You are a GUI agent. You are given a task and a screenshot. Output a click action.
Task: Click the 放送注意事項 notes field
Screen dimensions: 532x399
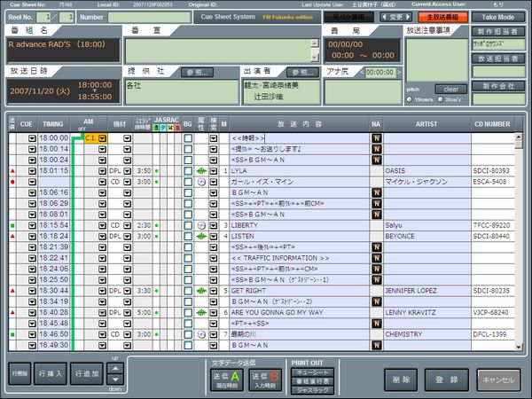[x=437, y=60]
